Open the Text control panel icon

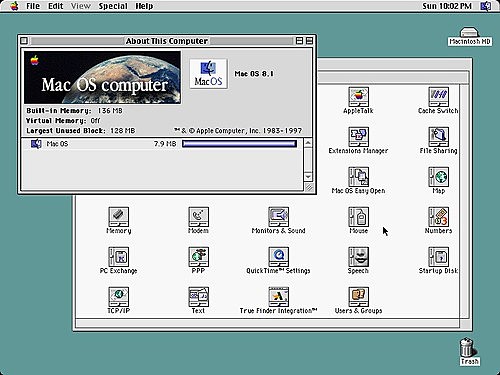point(198,297)
